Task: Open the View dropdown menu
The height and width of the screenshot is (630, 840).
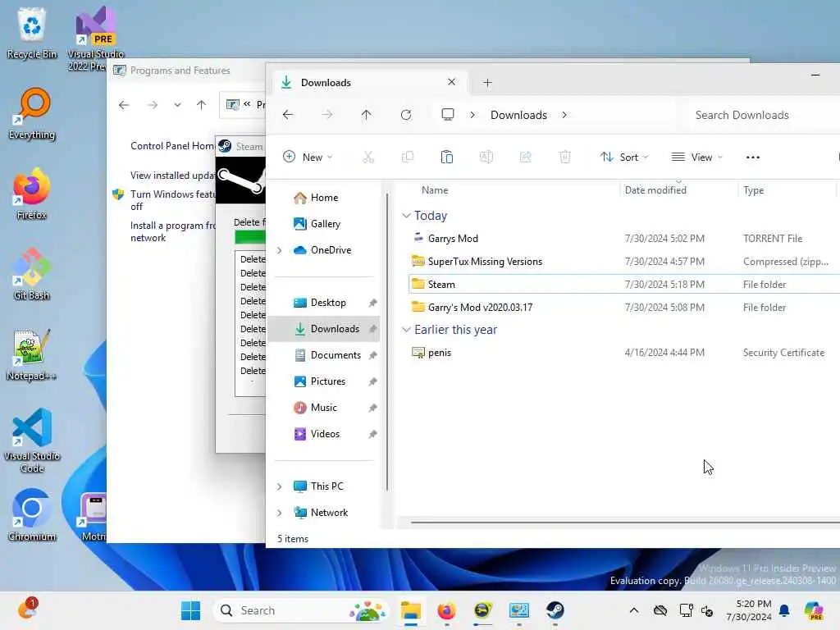Action: [697, 157]
